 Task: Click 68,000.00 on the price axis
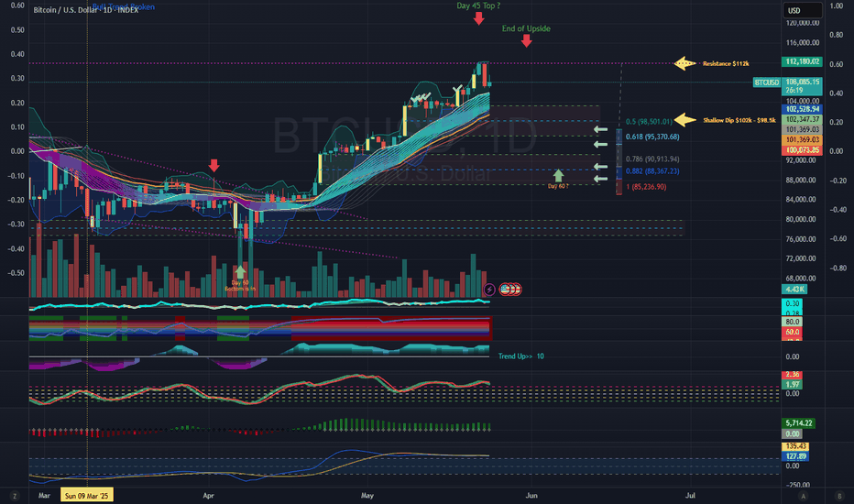pos(801,279)
